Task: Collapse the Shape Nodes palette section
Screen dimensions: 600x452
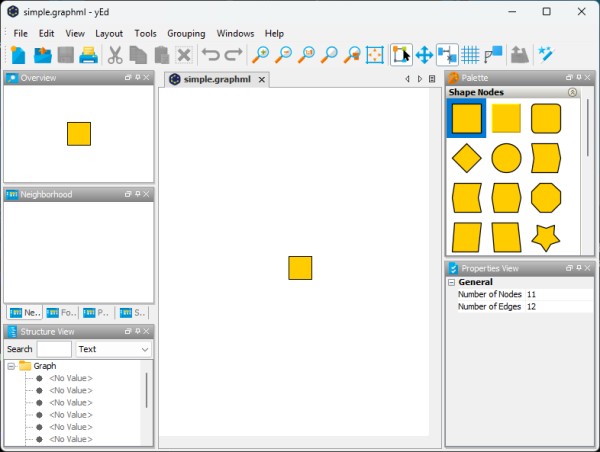Action: 572,92
